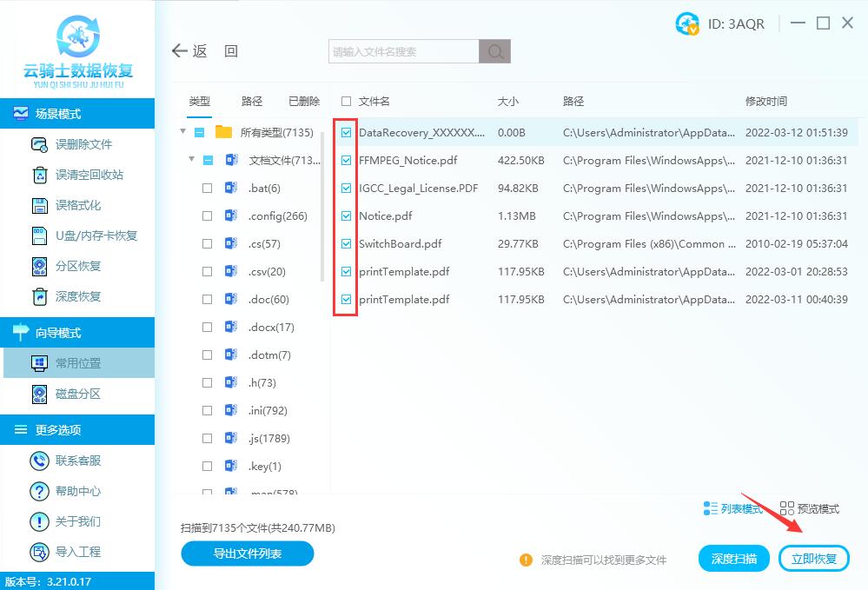Click the file type tree scrollbar
This screenshot has height=590, width=868.
[322, 206]
